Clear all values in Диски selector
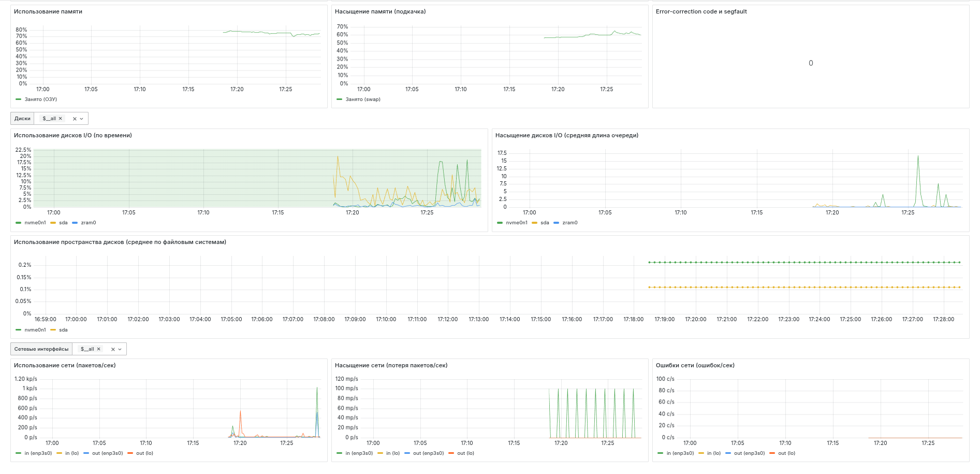The width and height of the screenshot is (980, 474). click(x=75, y=119)
